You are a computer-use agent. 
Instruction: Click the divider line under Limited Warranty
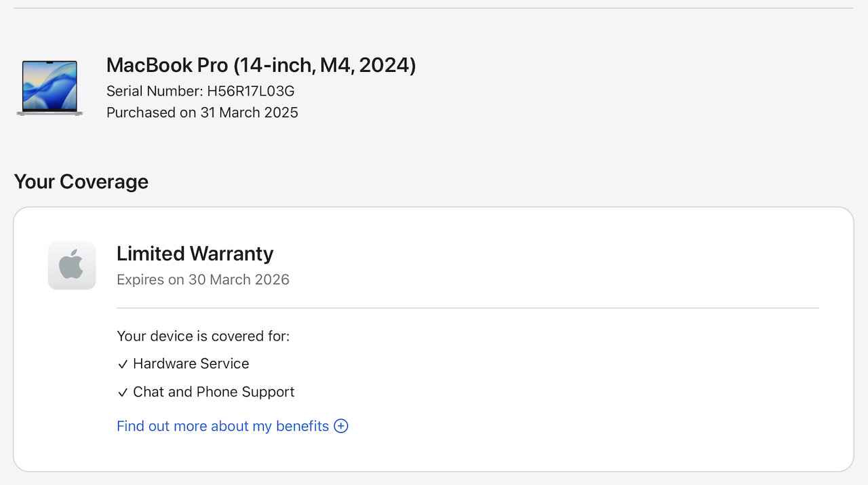pos(468,308)
